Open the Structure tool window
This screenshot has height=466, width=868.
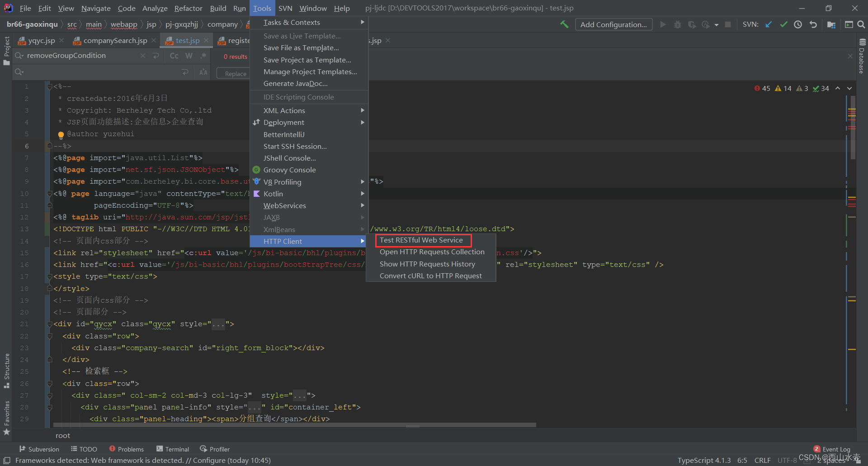[6, 370]
